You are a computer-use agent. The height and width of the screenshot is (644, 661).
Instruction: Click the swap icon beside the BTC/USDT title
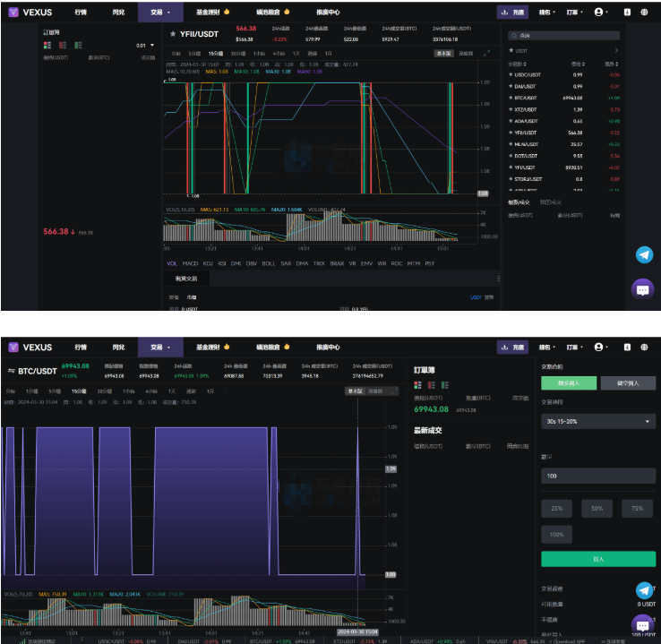[x=12, y=369]
